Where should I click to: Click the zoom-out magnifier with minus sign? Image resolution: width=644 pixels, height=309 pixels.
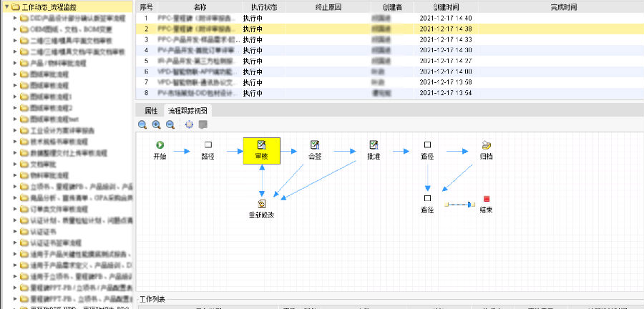[170, 124]
